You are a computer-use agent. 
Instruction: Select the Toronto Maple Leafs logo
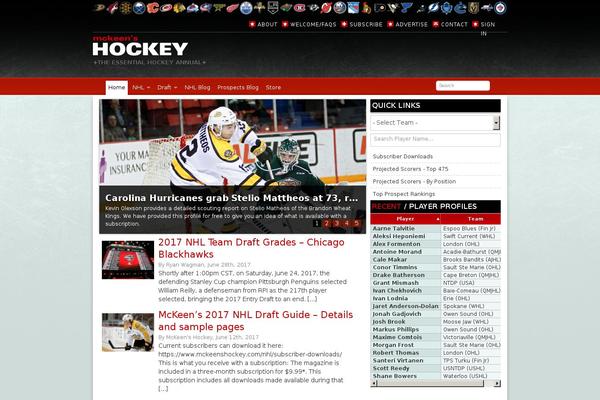(x=447, y=8)
